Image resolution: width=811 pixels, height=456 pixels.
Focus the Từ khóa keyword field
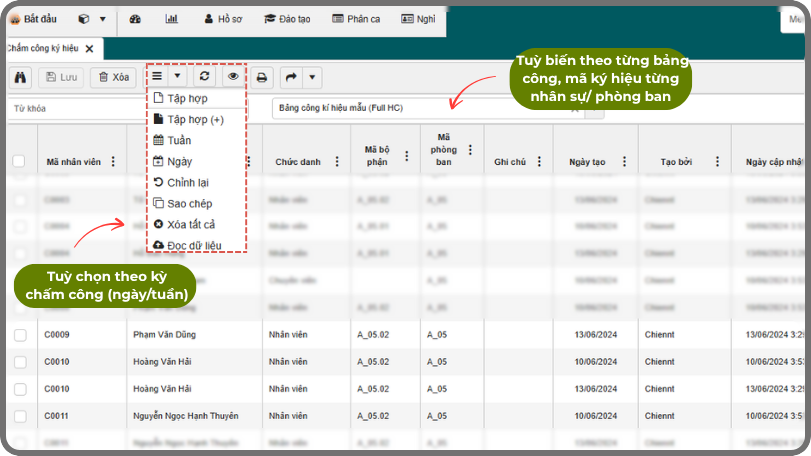[77, 109]
